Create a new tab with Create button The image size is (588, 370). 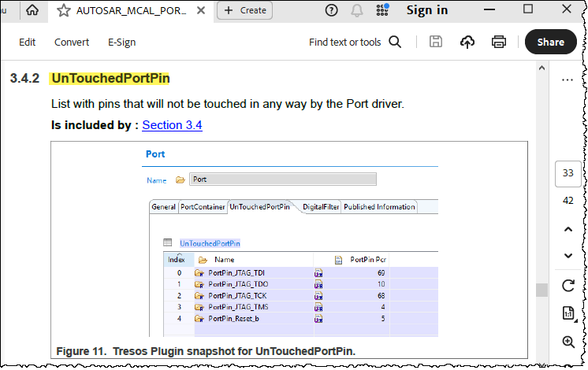coord(244,10)
